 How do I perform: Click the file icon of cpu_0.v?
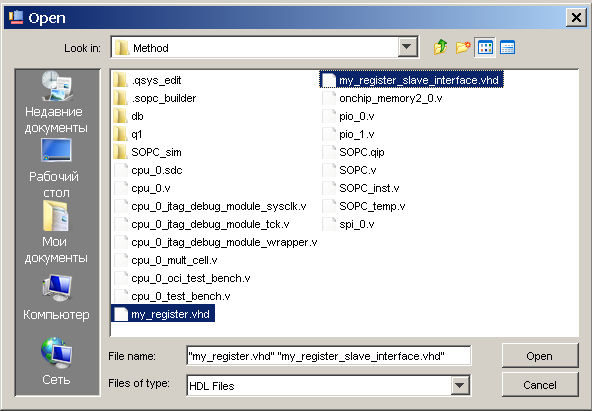click(121, 188)
